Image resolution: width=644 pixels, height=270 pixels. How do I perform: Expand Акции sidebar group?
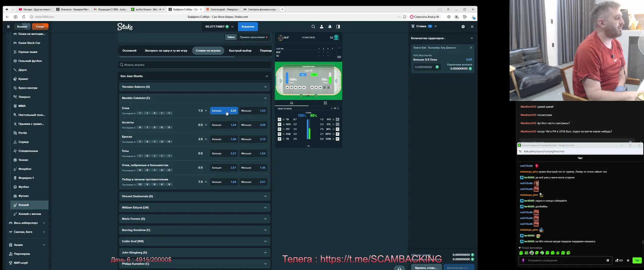pyautogui.click(x=27, y=245)
